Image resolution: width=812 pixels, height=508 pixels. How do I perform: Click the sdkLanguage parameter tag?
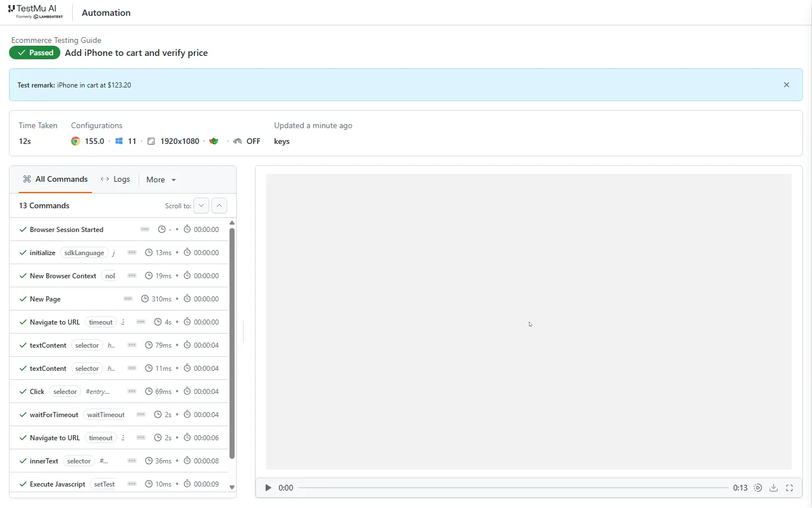click(x=84, y=253)
